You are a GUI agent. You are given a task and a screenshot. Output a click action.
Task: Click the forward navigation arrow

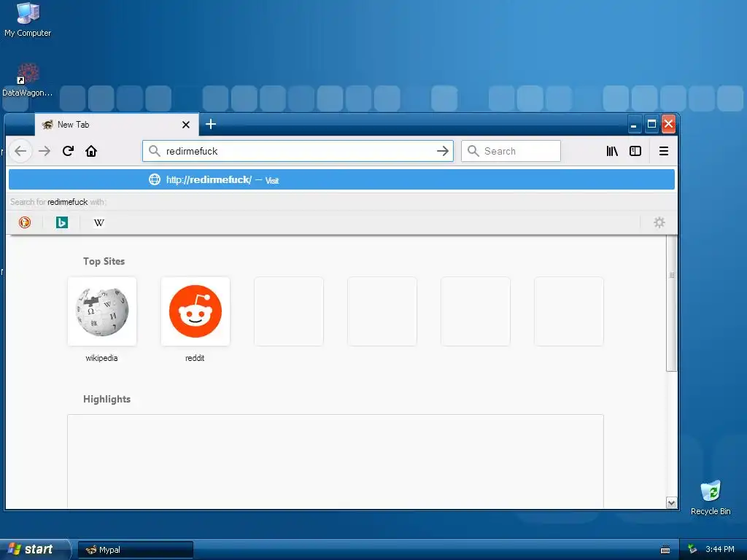(x=44, y=151)
